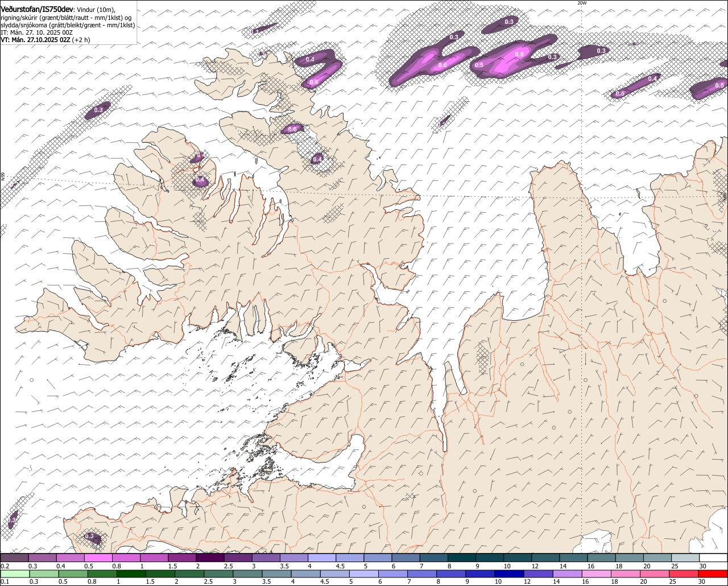
Task: Pick the bright red 30 swatch in the rain legend
Action: [714, 573]
